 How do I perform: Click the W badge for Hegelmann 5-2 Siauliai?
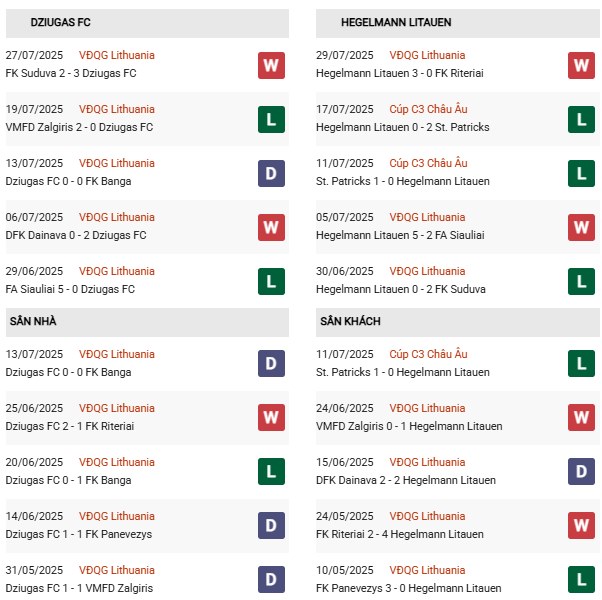tap(581, 228)
